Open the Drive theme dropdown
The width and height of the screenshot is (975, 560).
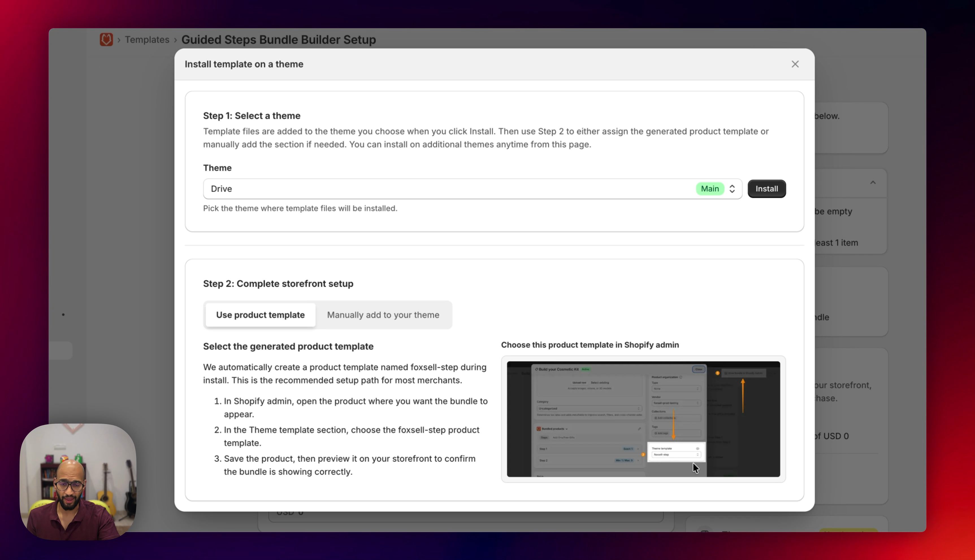point(472,189)
